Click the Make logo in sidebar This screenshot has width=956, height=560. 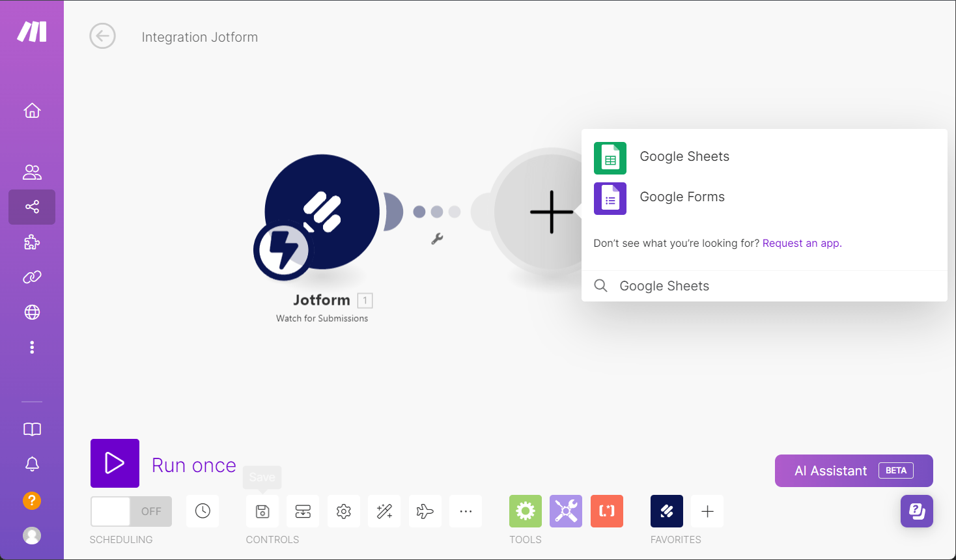coord(32,31)
